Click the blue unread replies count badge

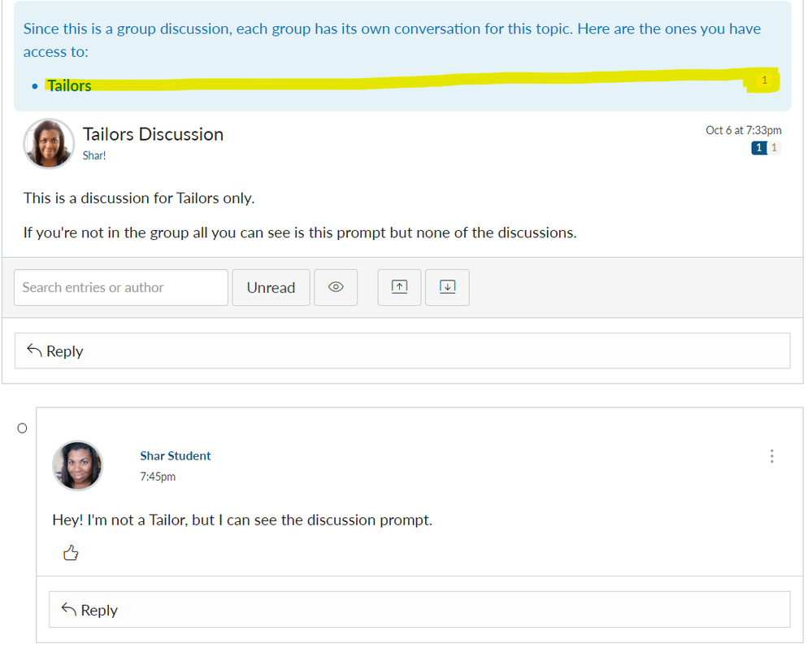pyautogui.click(x=759, y=148)
